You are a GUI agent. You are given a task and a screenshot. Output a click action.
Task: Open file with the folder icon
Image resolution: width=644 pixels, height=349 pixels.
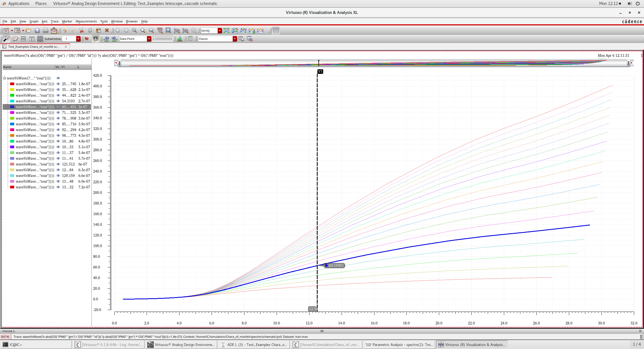tap(29, 31)
